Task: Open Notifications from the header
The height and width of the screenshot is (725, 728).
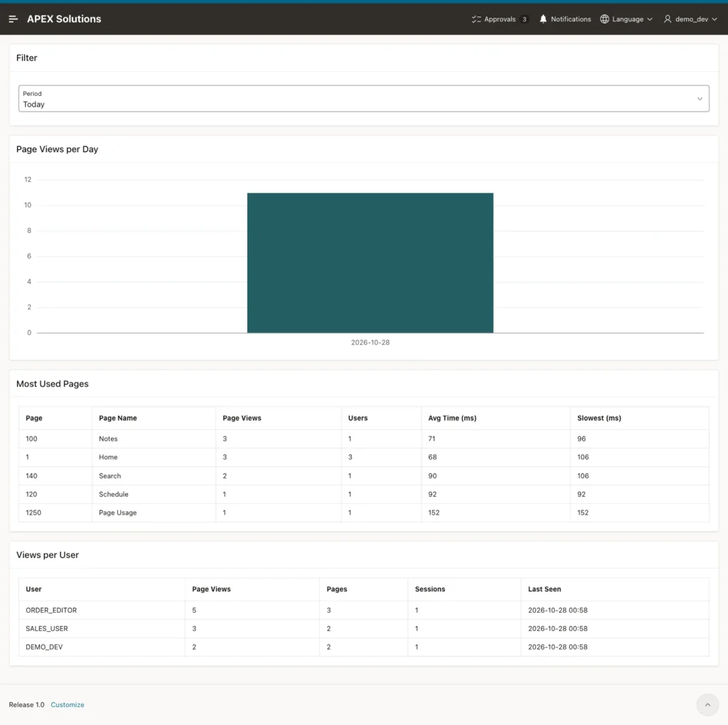Action: (565, 19)
